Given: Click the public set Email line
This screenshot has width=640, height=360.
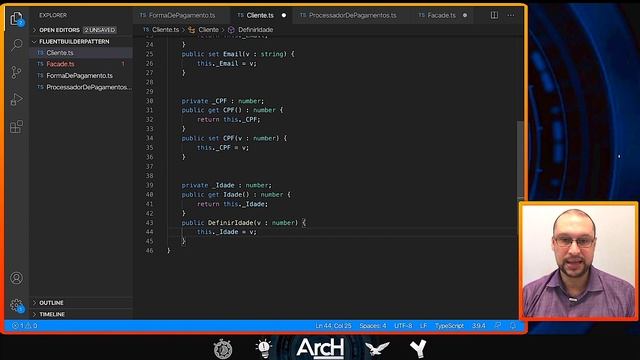Looking at the screenshot, I should [238, 54].
